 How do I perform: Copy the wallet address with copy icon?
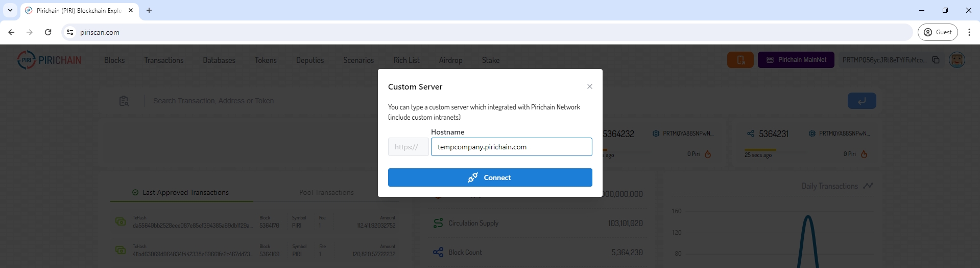[x=936, y=60]
